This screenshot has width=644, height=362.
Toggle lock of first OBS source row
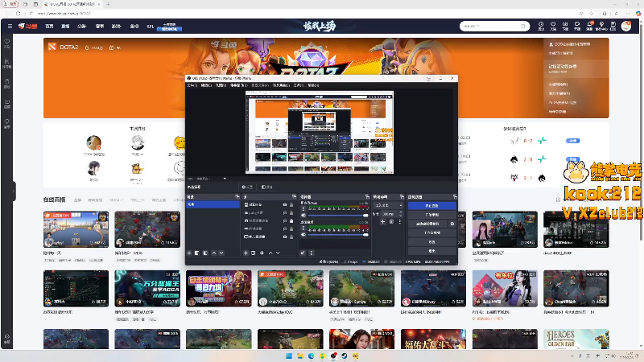click(x=291, y=204)
